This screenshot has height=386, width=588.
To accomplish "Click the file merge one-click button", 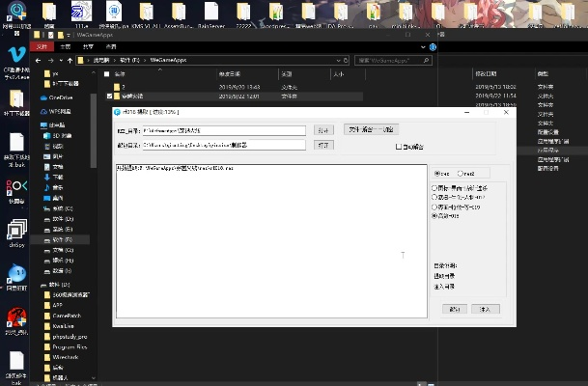I will (x=372, y=129).
